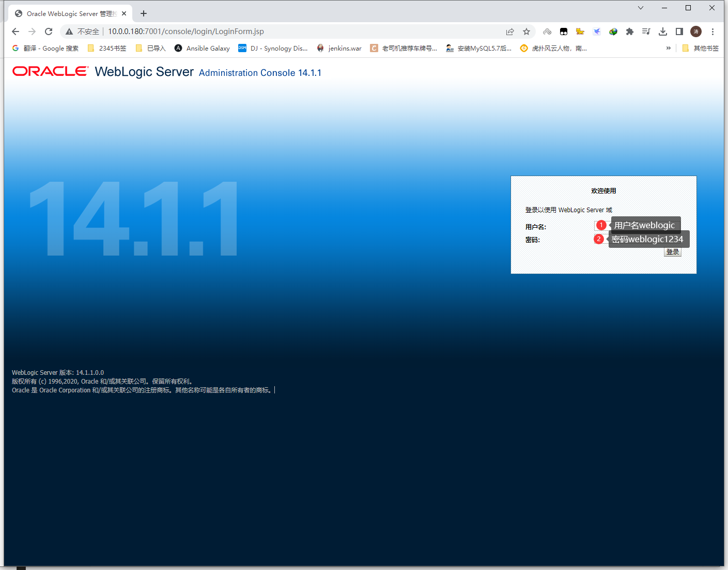Open the 安装MySQL5.7 bookmark

point(479,48)
